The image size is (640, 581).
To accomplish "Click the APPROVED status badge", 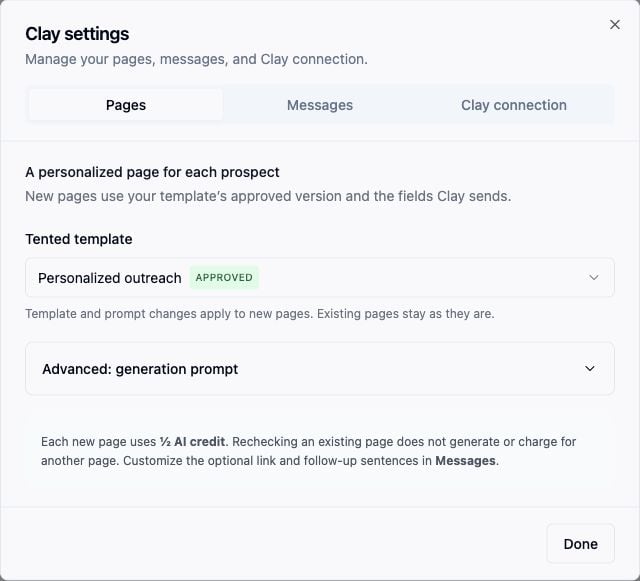I will click(x=224, y=278).
